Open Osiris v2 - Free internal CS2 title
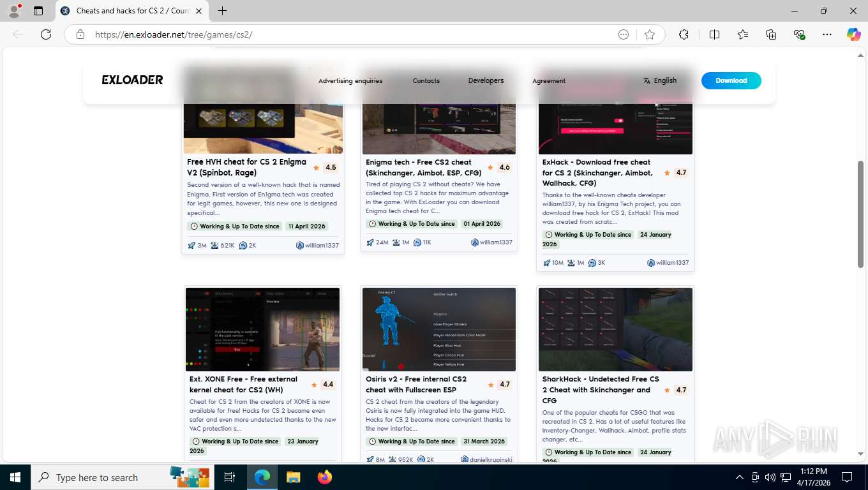 [416, 384]
